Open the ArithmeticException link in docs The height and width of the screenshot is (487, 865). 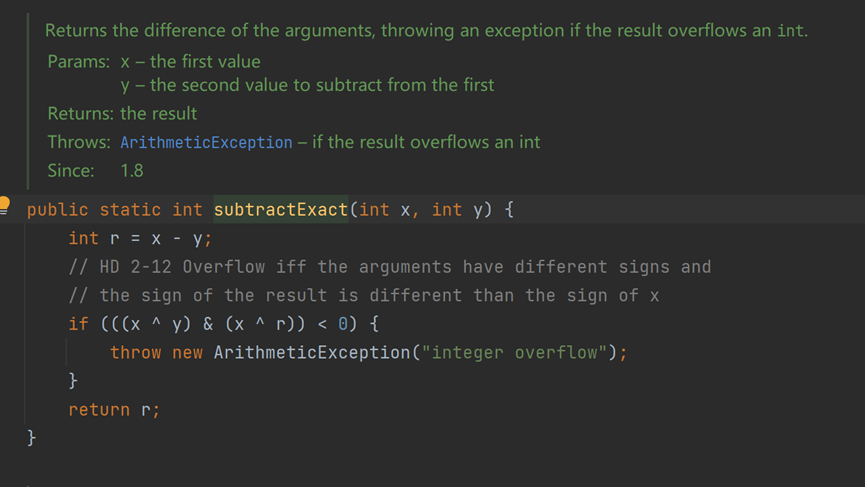pos(206,142)
